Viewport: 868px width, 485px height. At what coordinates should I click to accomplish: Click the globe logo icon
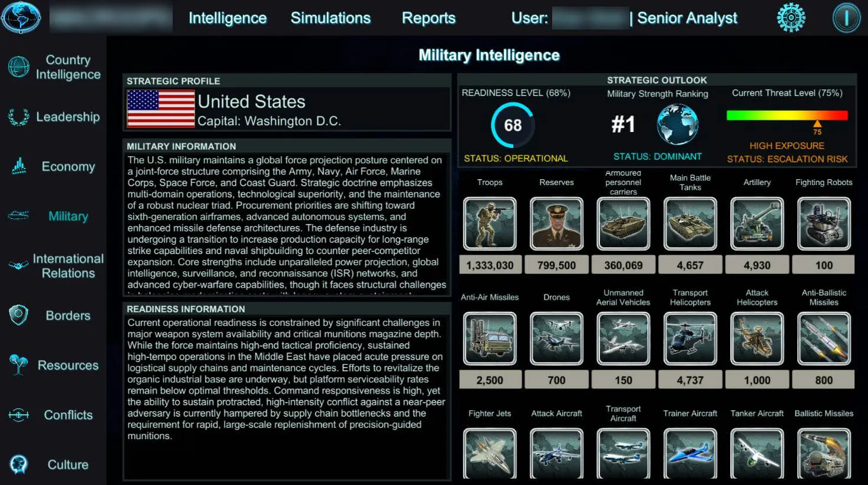21,18
